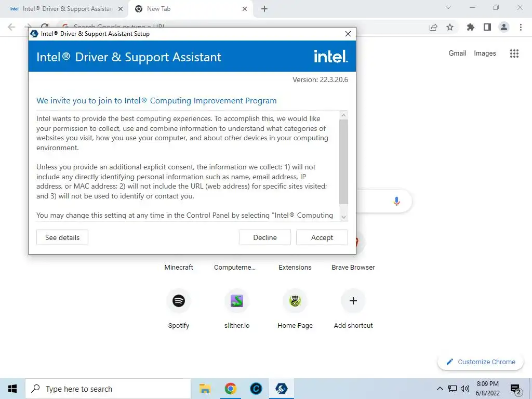Image resolution: width=532 pixels, height=399 pixels.
Task: Click the agreement text scrollbar thumb
Action: (x=343, y=162)
